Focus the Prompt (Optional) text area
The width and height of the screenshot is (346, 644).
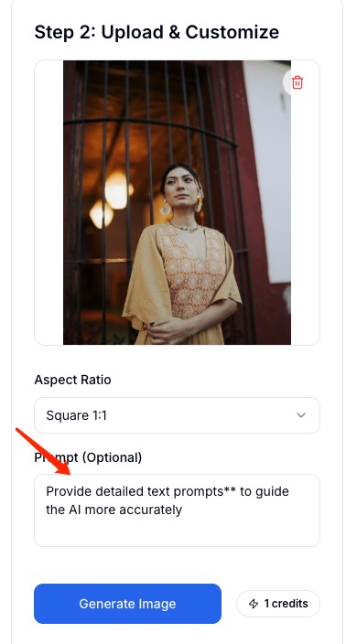177,510
